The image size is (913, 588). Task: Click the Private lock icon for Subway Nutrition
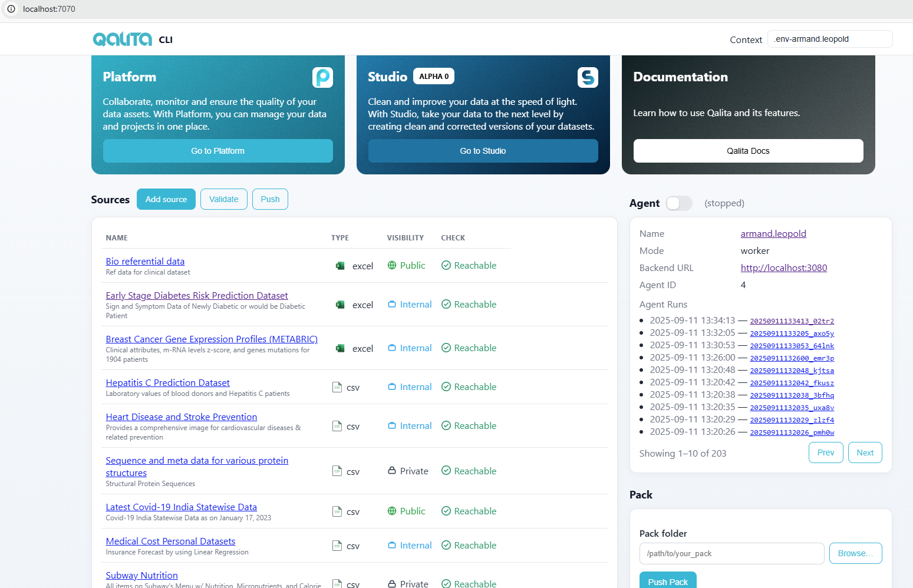[x=391, y=584]
